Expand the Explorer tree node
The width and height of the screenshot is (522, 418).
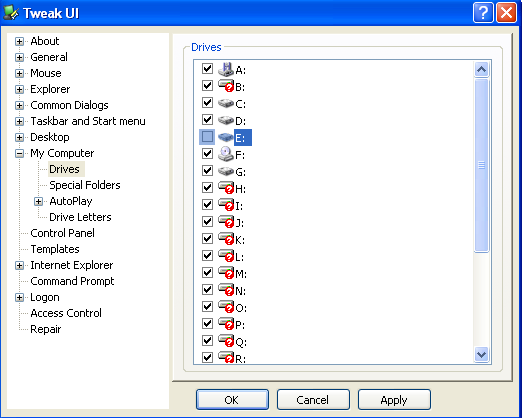pos(19,89)
